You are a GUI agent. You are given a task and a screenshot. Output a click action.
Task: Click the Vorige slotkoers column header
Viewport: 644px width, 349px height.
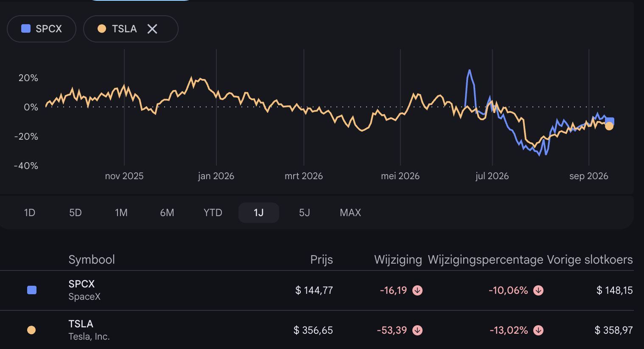(x=590, y=259)
